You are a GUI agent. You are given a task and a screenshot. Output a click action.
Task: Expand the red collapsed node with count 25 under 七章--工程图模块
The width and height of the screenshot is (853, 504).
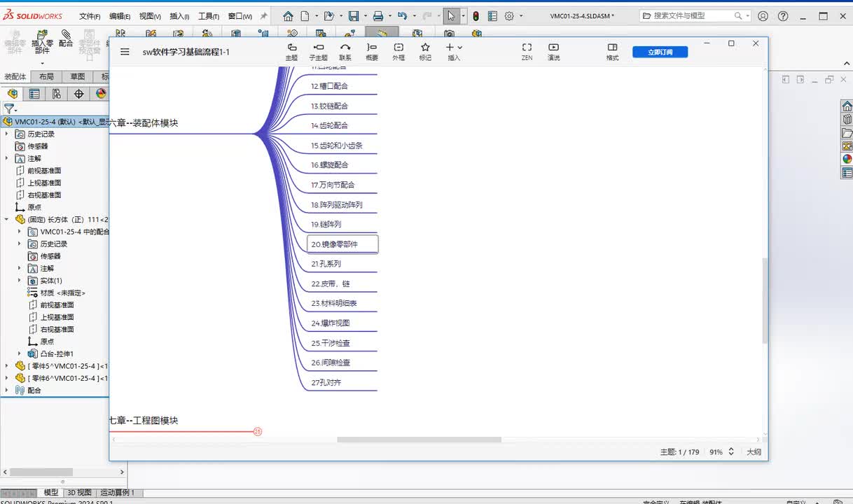click(x=258, y=432)
